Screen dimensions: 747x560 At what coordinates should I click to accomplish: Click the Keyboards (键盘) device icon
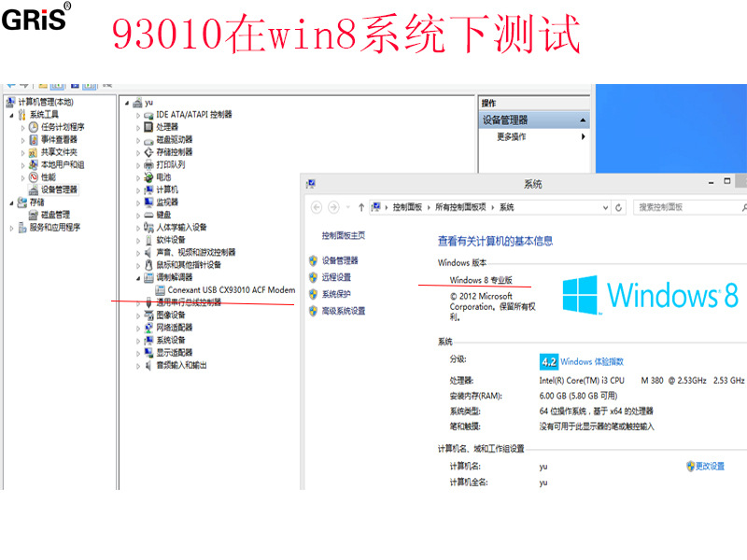tap(148, 215)
